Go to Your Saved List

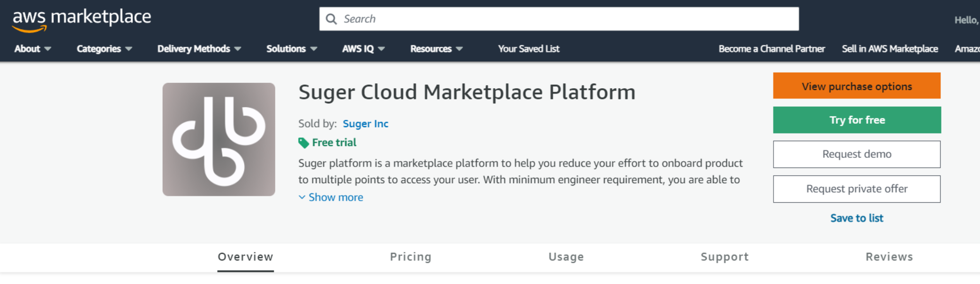click(528, 49)
